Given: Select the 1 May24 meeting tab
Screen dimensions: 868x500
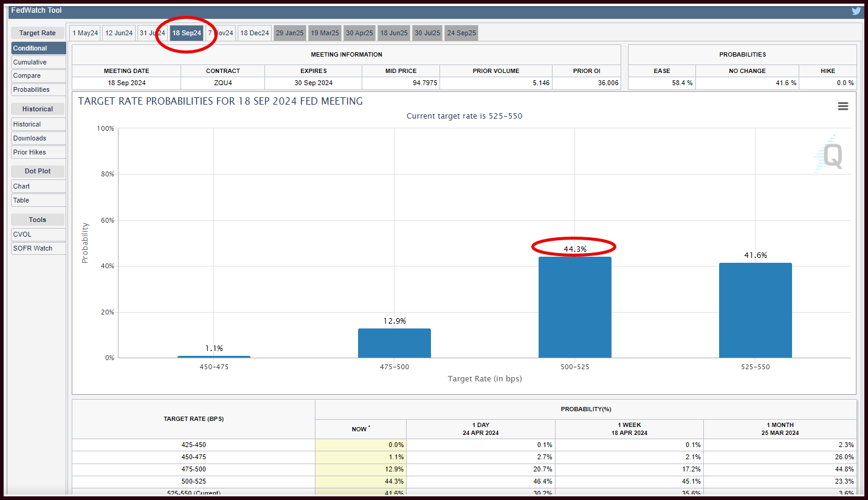Looking at the screenshot, I should [85, 33].
